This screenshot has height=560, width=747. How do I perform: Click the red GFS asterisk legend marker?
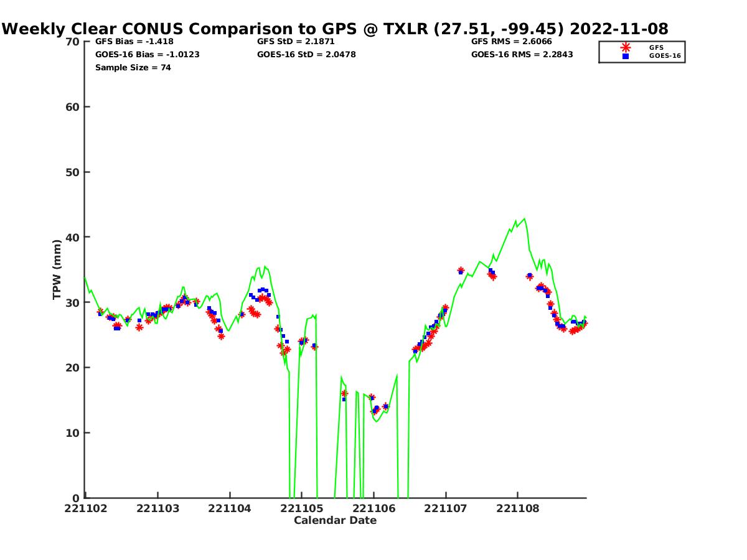(x=626, y=47)
